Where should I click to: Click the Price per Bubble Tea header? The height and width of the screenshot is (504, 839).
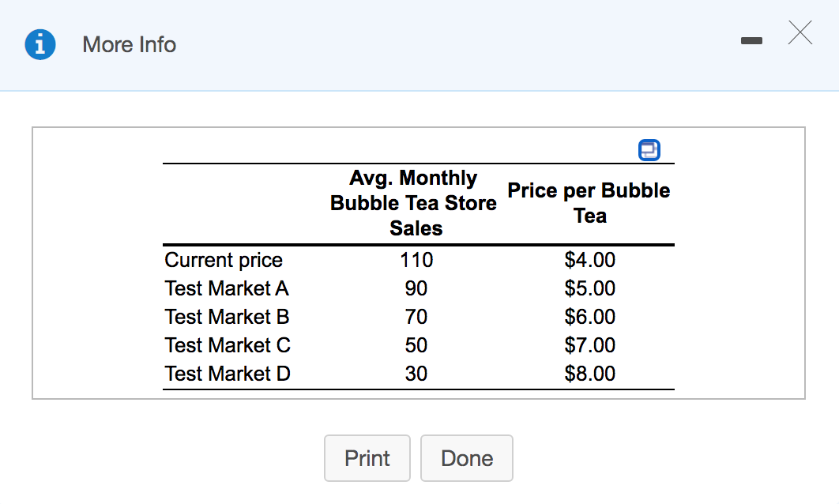click(589, 203)
